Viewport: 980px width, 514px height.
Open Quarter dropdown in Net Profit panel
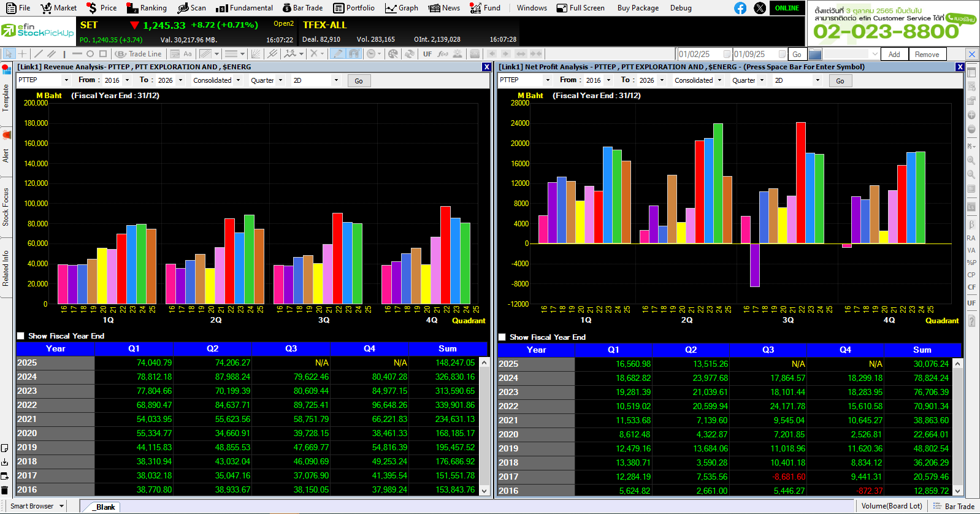[x=762, y=80]
